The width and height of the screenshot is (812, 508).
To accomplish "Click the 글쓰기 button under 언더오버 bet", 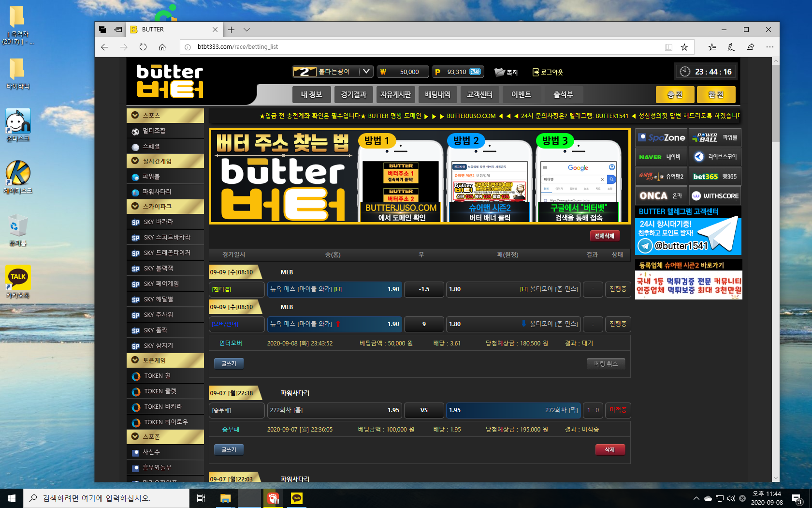I will pyautogui.click(x=229, y=363).
